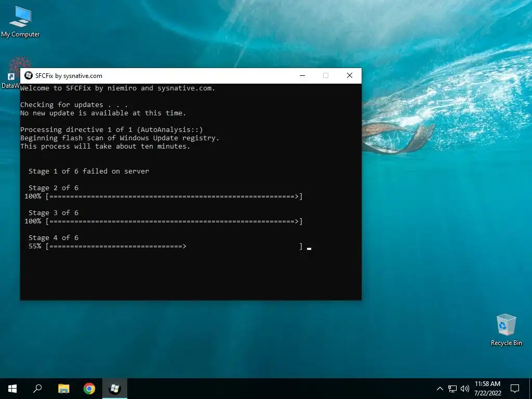Show hidden system tray icons
The width and height of the screenshot is (532, 399).
click(x=440, y=389)
